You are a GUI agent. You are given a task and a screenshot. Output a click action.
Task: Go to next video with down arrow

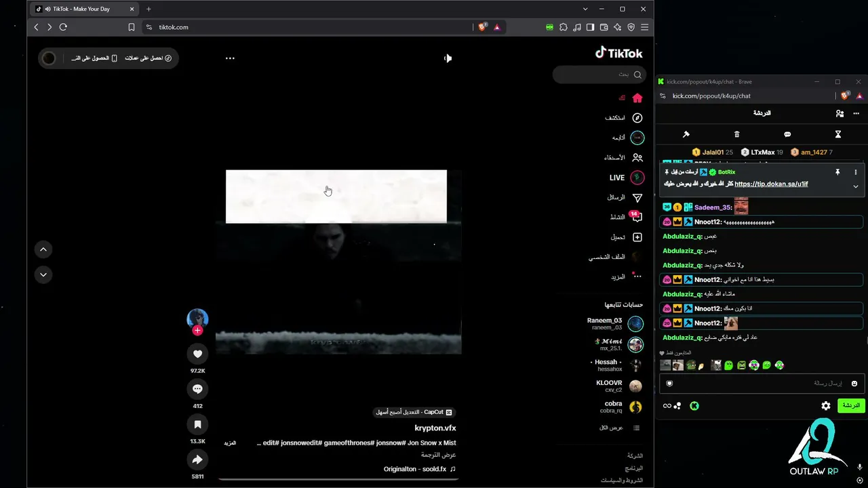(x=43, y=274)
